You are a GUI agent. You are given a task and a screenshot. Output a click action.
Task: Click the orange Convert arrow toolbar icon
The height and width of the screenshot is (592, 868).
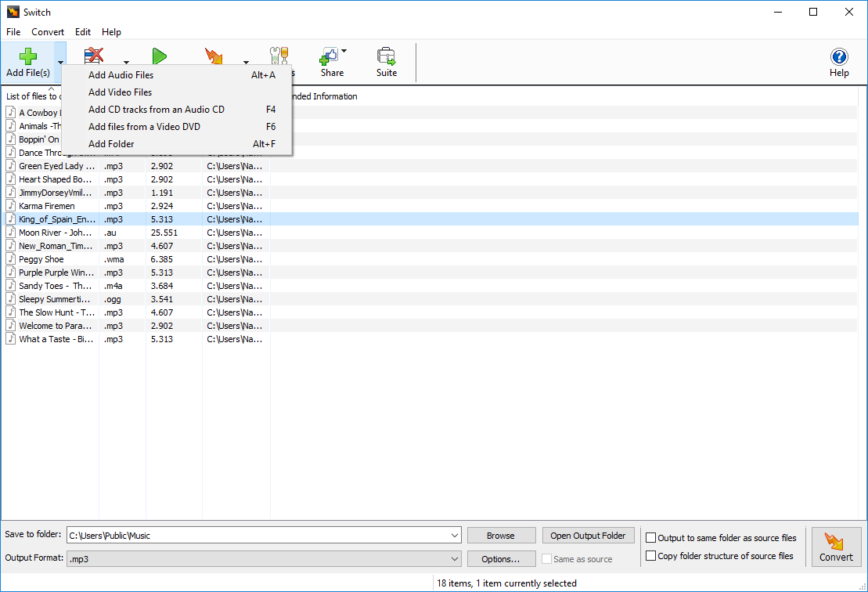211,55
